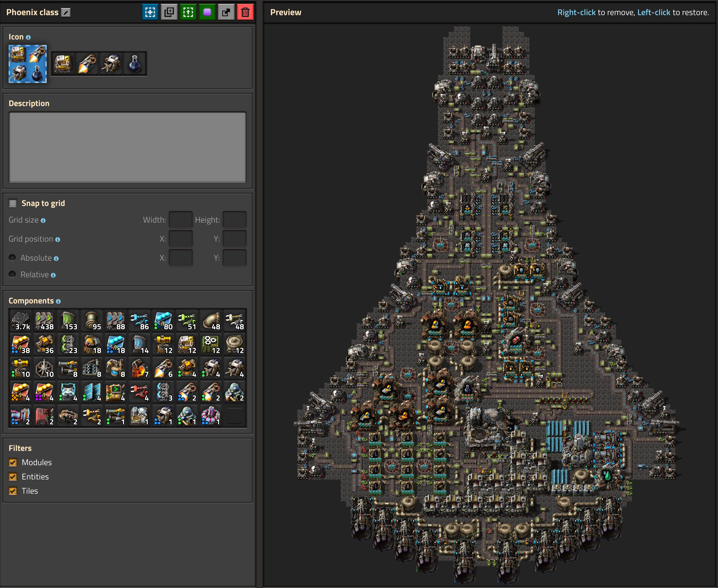Click the gun turret component, count 36
This screenshot has width=718, height=588.
point(44,345)
